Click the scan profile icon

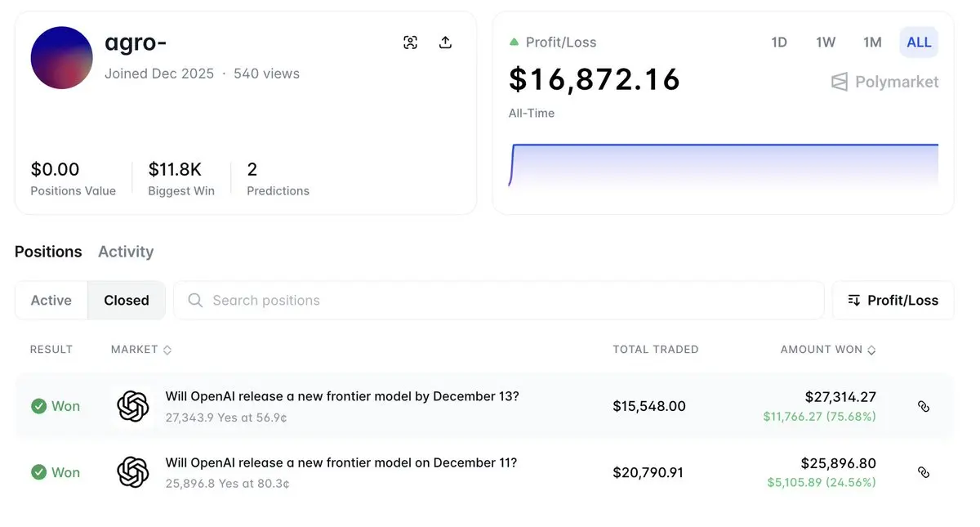click(411, 42)
